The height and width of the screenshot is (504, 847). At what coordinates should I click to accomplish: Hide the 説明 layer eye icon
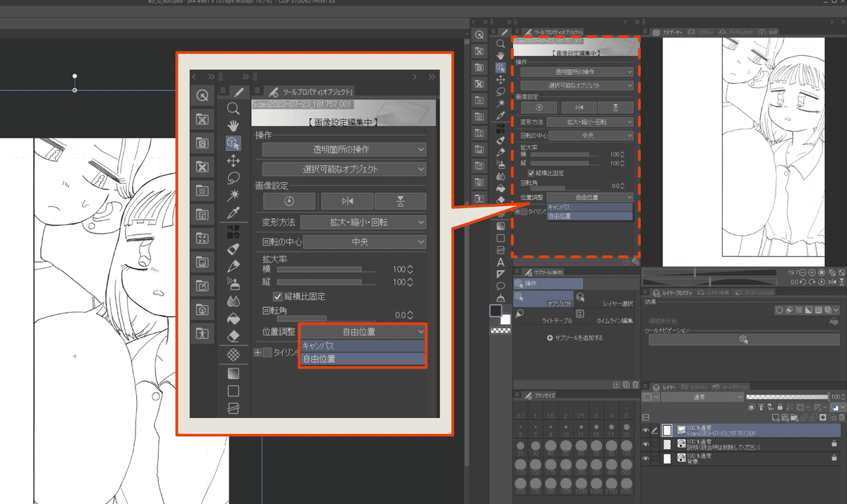point(645,444)
